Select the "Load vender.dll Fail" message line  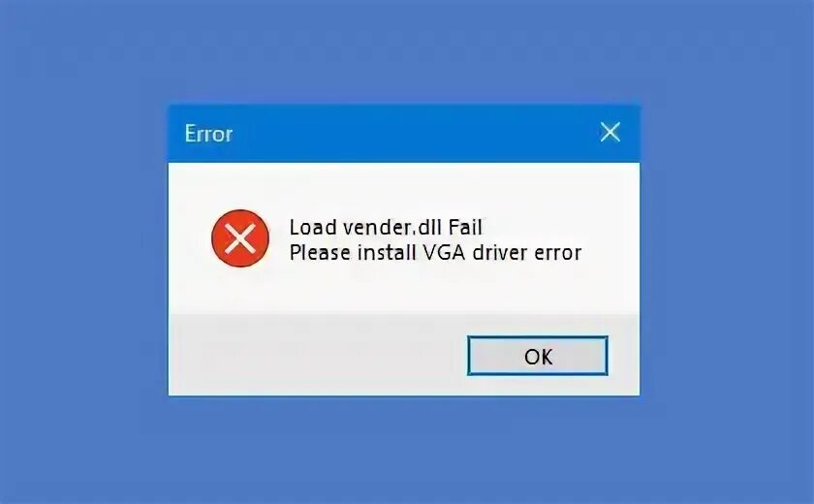(x=386, y=228)
